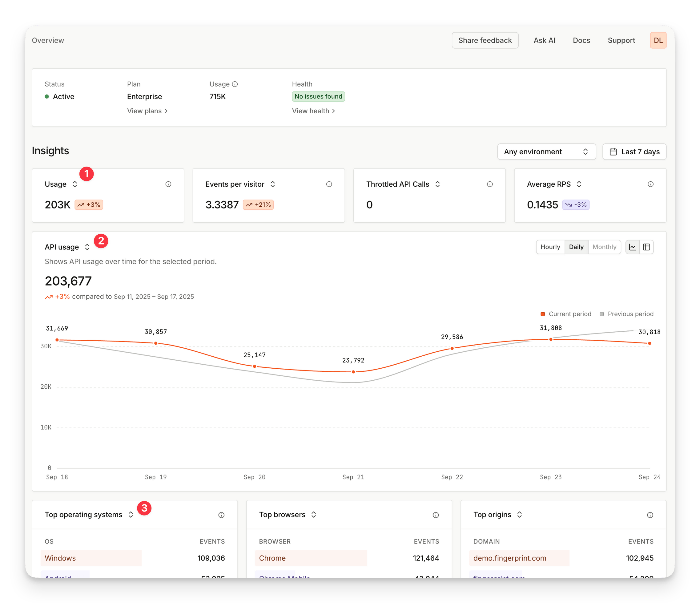
Task: Click the Chrome row in top browsers
Action: 349,558
